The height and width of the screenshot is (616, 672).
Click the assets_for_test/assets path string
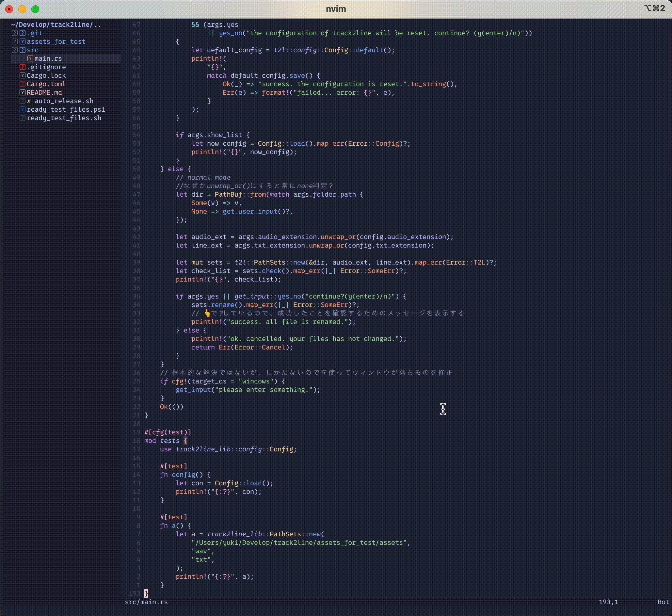301,543
